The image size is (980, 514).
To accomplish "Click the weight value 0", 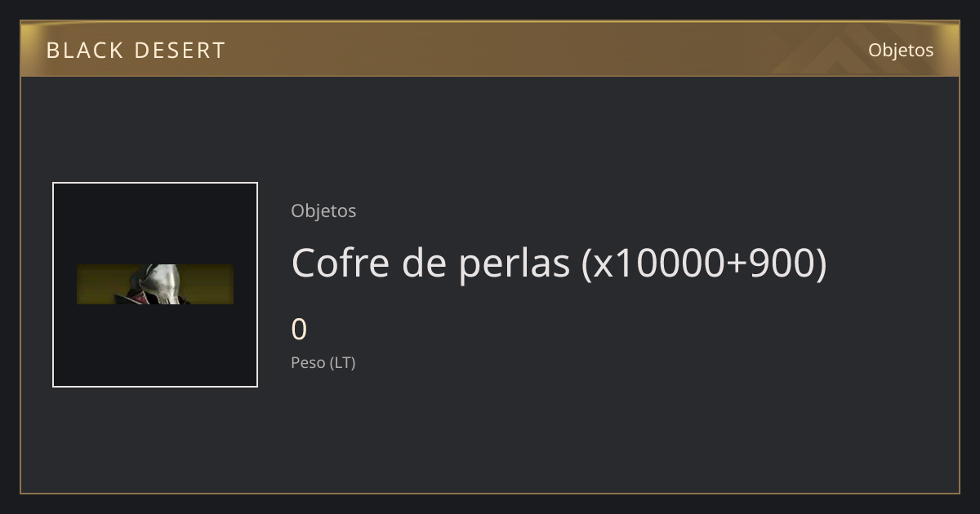I will (x=299, y=330).
